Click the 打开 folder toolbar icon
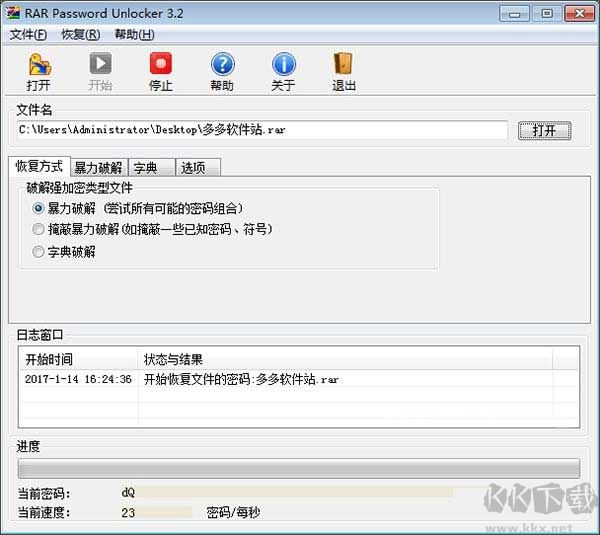The width and height of the screenshot is (600, 535). (x=39, y=64)
